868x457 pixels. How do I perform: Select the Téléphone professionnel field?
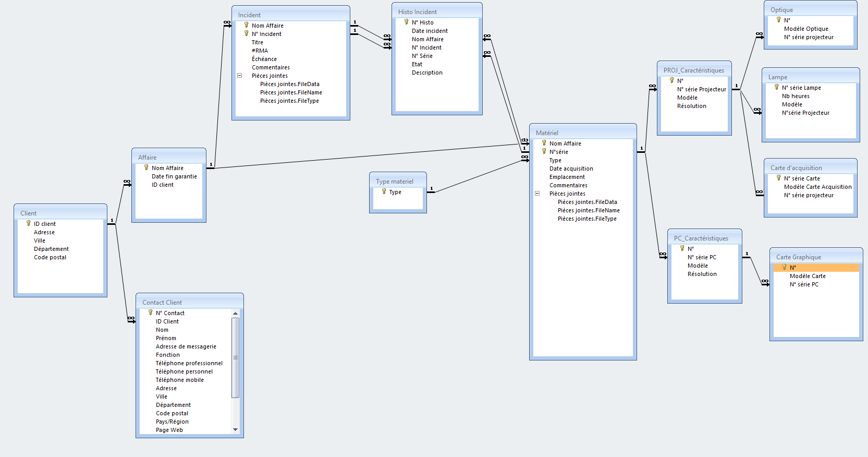pos(189,363)
